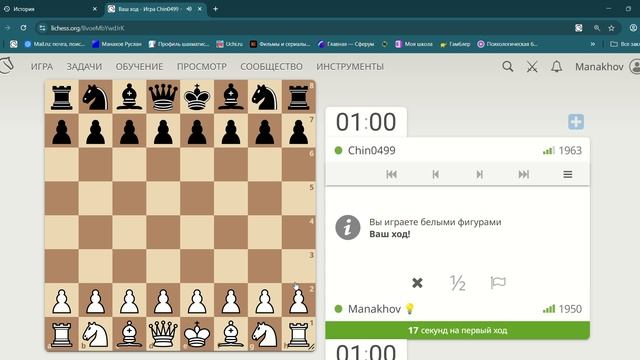The image size is (640, 360).
Task: Open the lichess search magnifier icon
Action: (x=507, y=67)
